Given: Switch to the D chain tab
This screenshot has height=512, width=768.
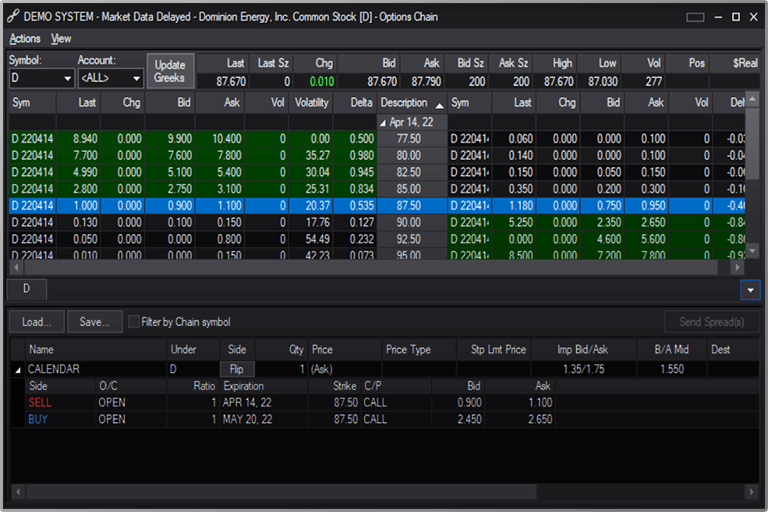Looking at the screenshot, I should point(27,289).
